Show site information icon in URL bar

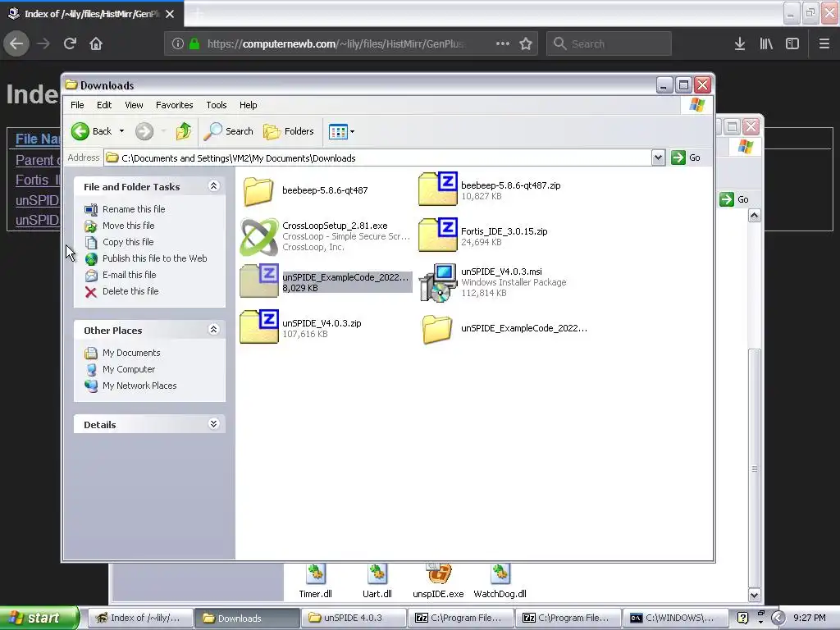point(178,43)
